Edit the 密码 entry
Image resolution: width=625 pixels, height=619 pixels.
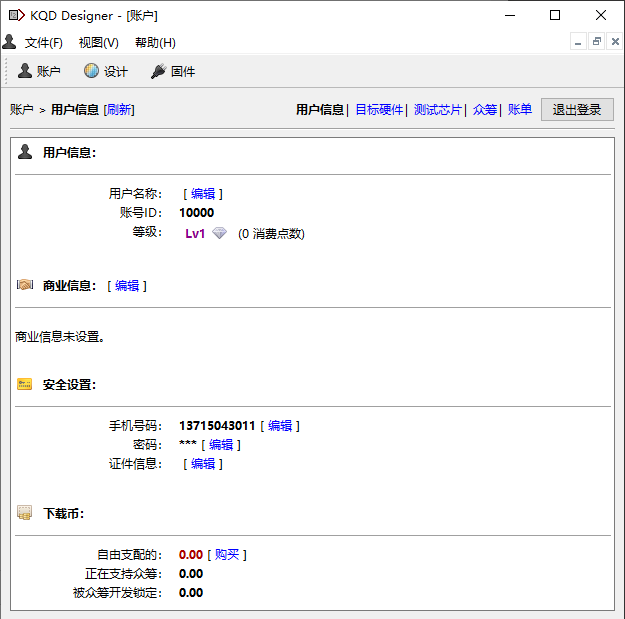point(221,445)
